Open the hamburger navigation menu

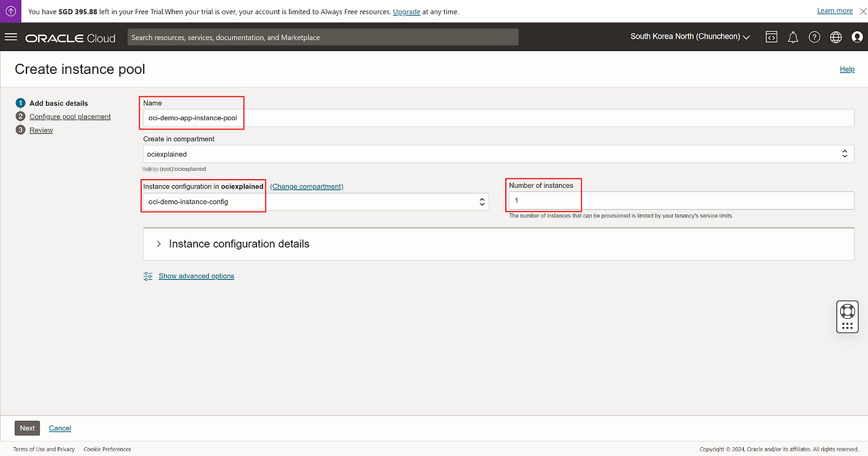point(11,37)
